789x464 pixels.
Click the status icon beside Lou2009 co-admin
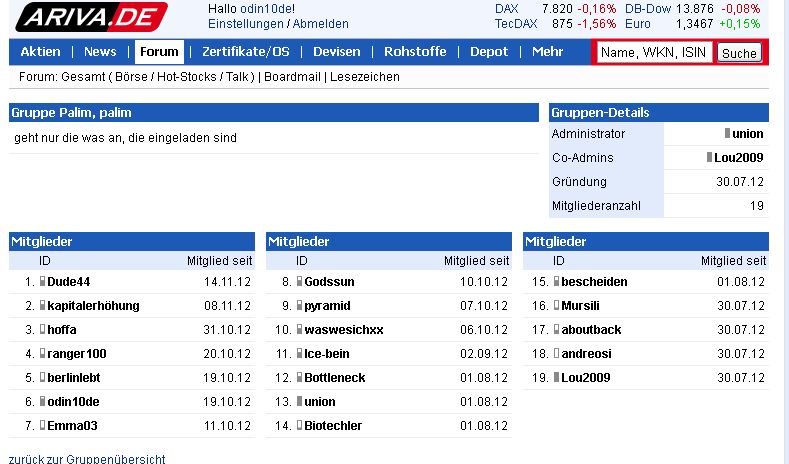tap(709, 158)
